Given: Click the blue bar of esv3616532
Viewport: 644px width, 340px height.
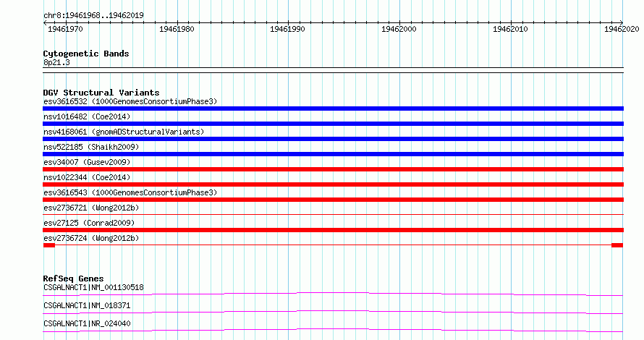Looking at the screenshot, I should tap(333, 109).
